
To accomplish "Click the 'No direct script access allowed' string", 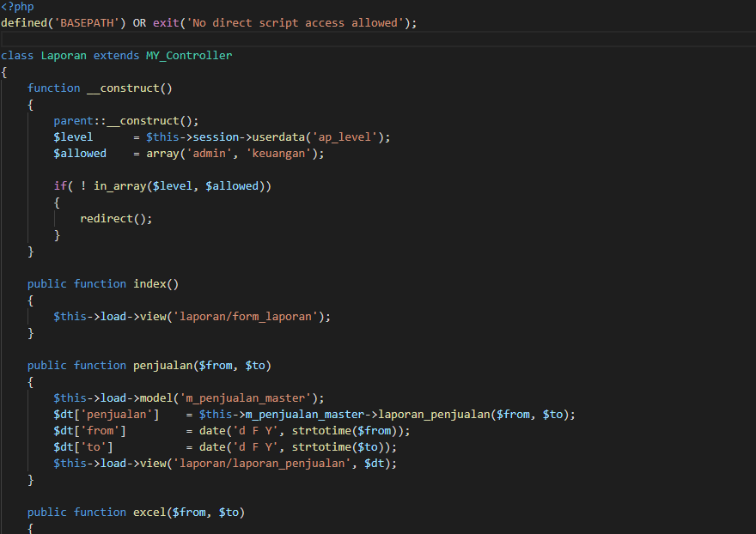I will [x=295, y=23].
